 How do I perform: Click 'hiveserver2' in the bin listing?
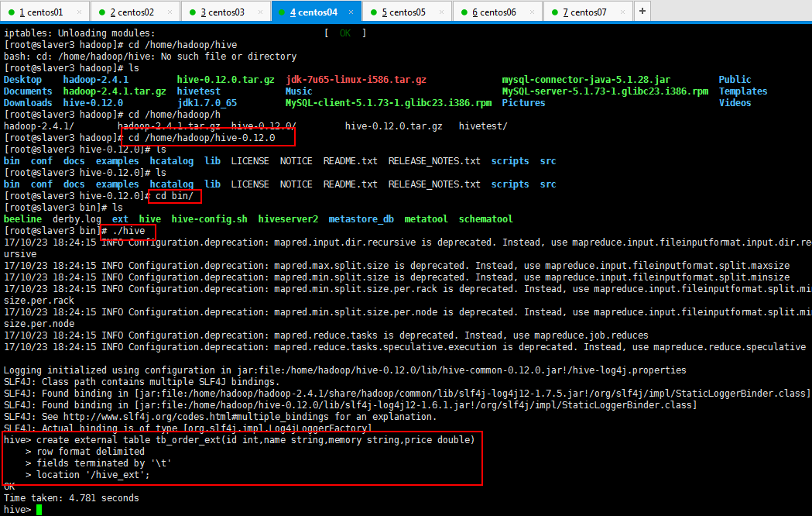tap(288, 219)
